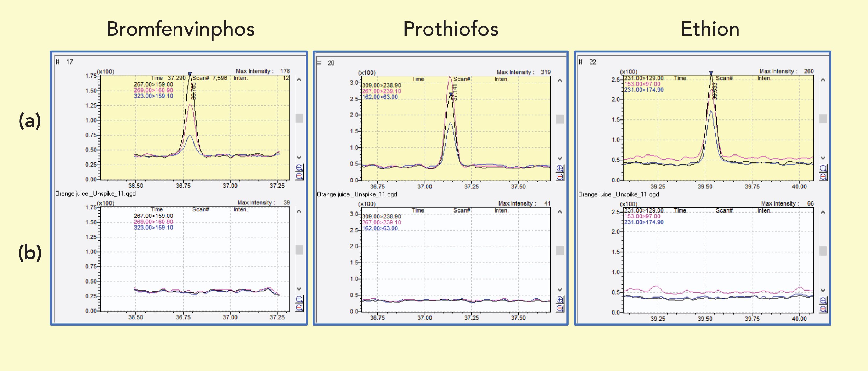Image resolution: width=868 pixels, height=371 pixels.
Task: Click scrollbar thumb of Prothiofos unspiked plot
Action: coord(560,250)
